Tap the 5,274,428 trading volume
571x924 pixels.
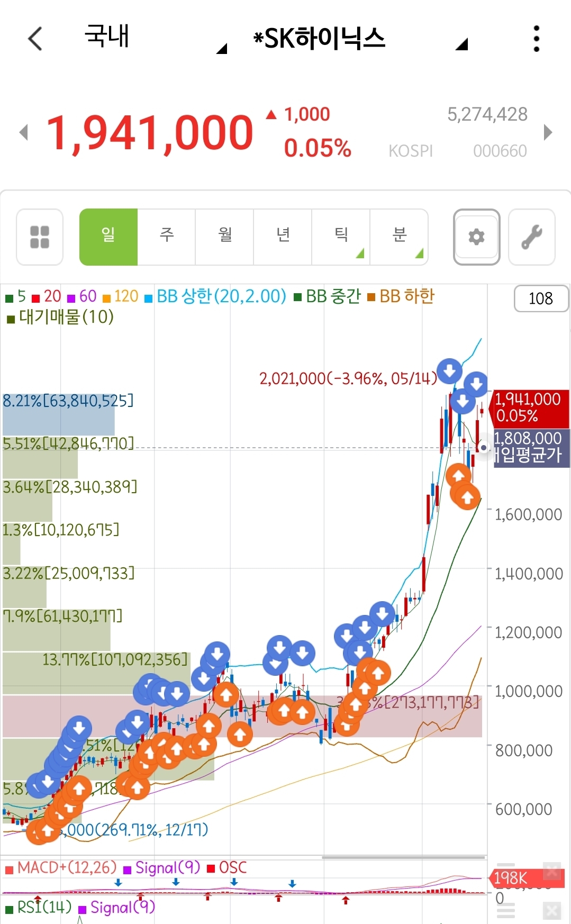click(x=487, y=114)
